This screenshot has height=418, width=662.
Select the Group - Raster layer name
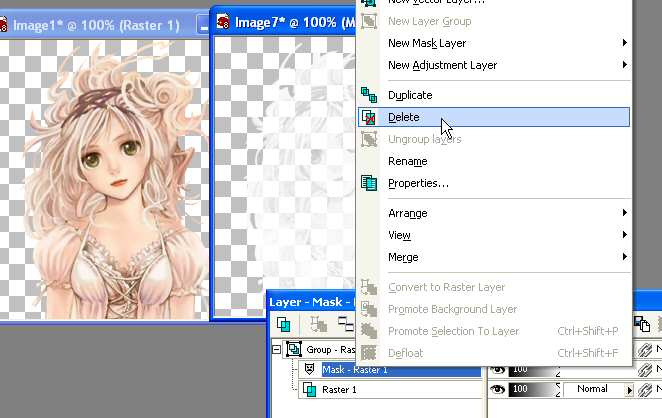(331, 350)
